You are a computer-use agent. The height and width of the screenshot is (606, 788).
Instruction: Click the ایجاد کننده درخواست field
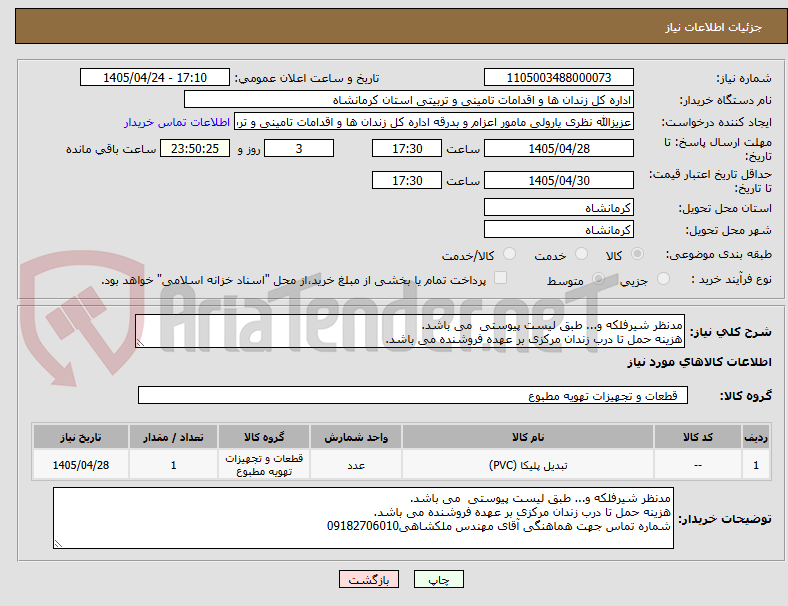pos(434,122)
